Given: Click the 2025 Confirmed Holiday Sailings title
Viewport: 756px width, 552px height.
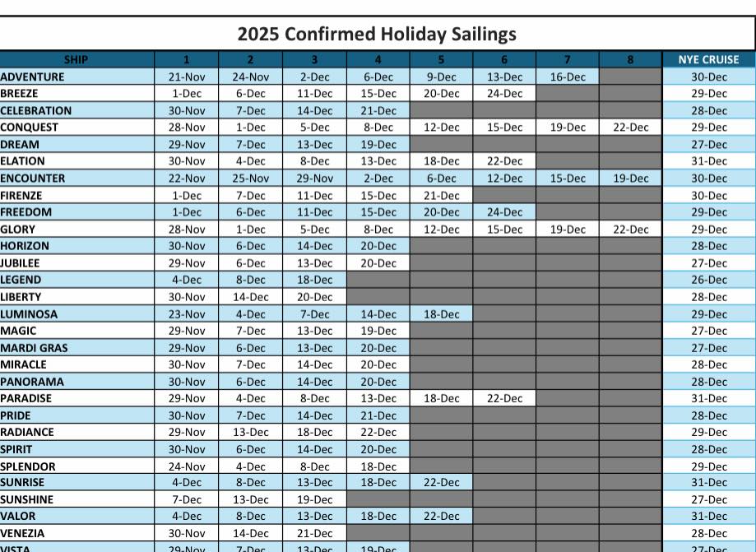Looking at the screenshot, I should tap(377, 34).
